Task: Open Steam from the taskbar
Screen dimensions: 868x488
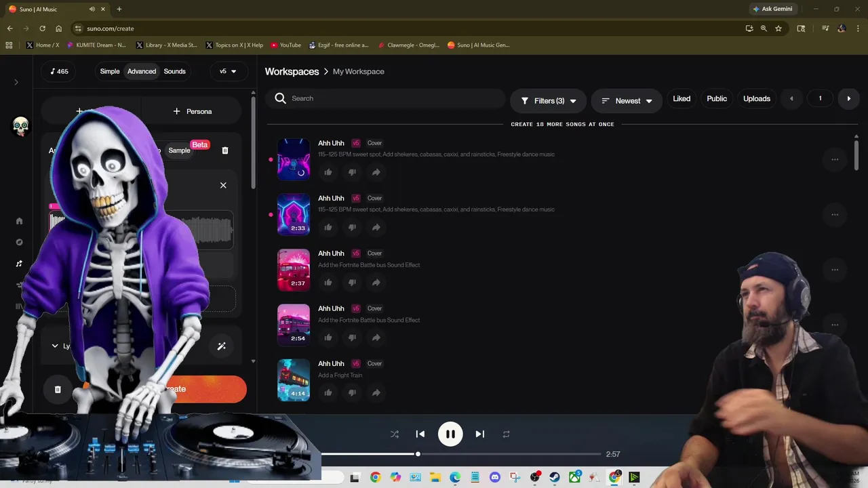Action: (x=555, y=477)
